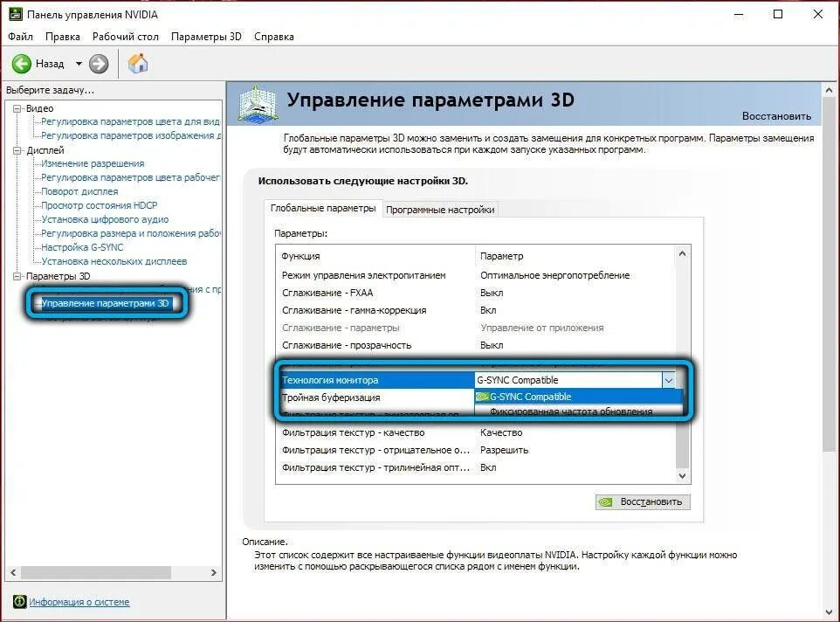840x622 pixels.
Task: Click NVIDIA logo on Восстановить button
Action: pos(605,502)
